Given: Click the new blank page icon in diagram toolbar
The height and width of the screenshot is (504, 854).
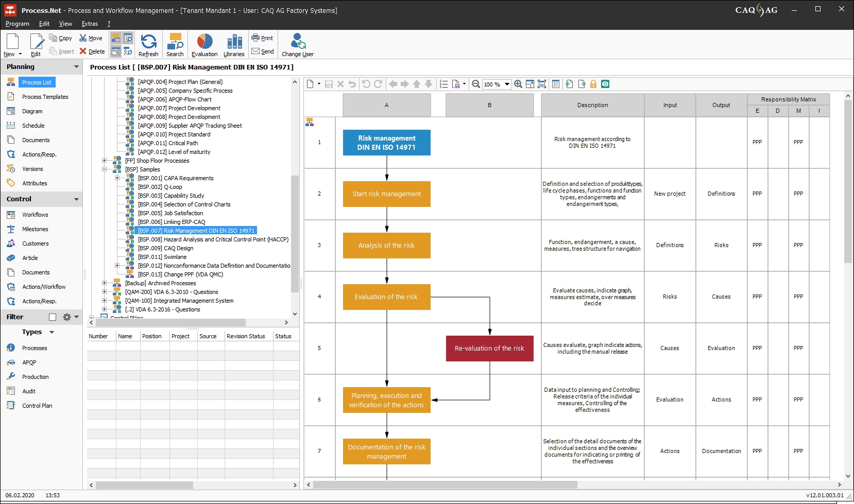Looking at the screenshot, I should [x=310, y=84].
